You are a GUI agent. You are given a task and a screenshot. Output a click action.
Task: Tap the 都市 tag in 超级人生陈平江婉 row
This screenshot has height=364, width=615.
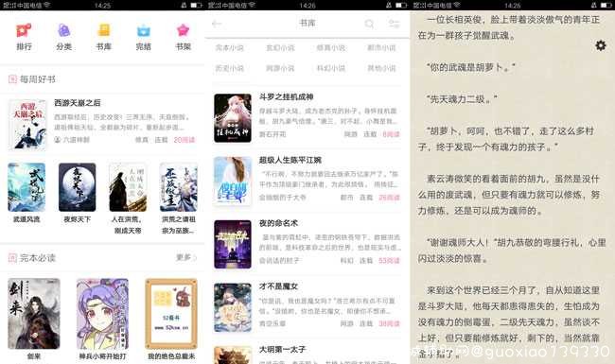346,198
